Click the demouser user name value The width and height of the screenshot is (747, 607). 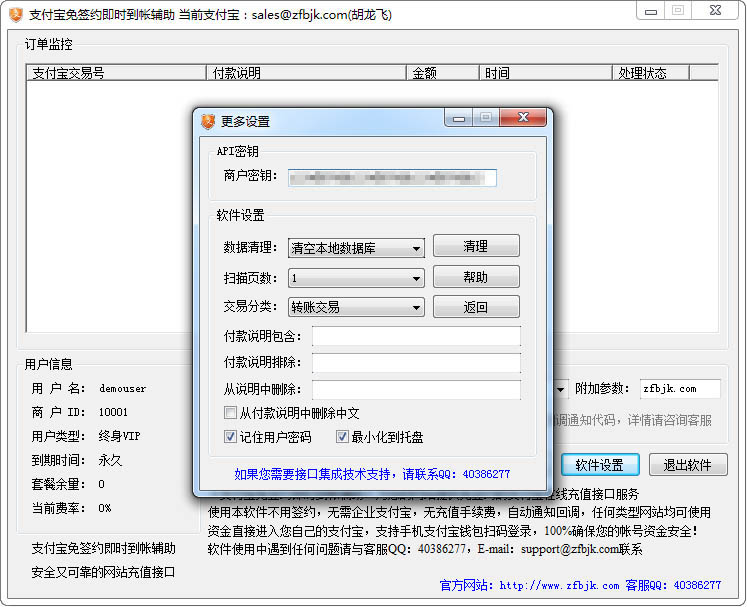pos(122,388)
